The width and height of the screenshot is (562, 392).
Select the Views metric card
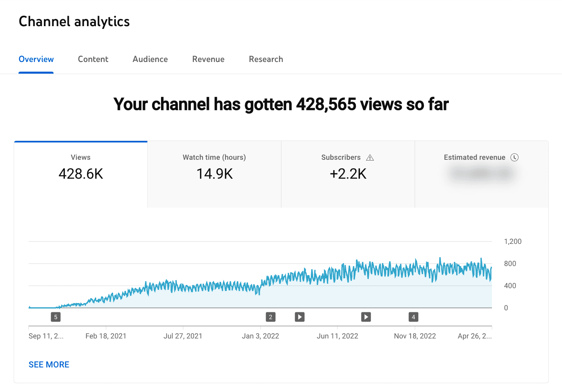pyautogui.click(x=81, y=173)
